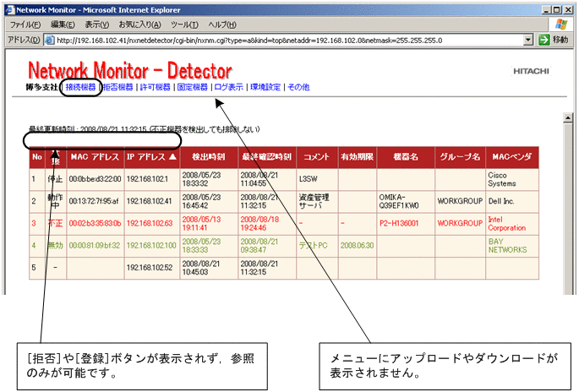Click the コメント column header

pyautogui.click(x=317, y=157)
